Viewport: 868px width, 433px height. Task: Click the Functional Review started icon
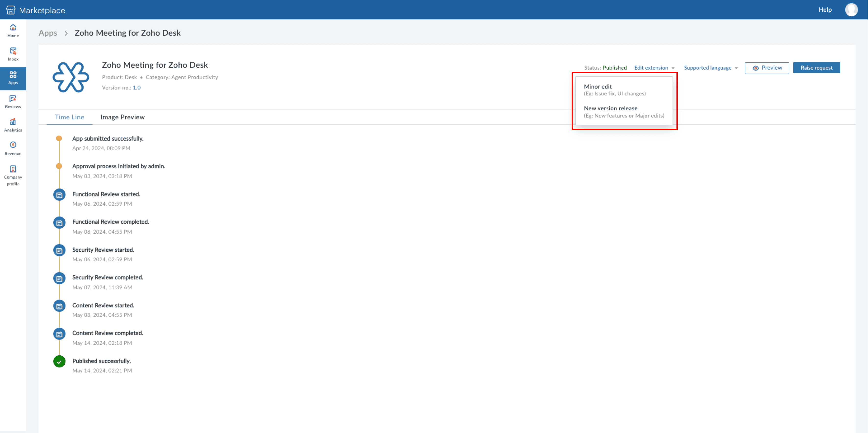[x=59, y=195]
